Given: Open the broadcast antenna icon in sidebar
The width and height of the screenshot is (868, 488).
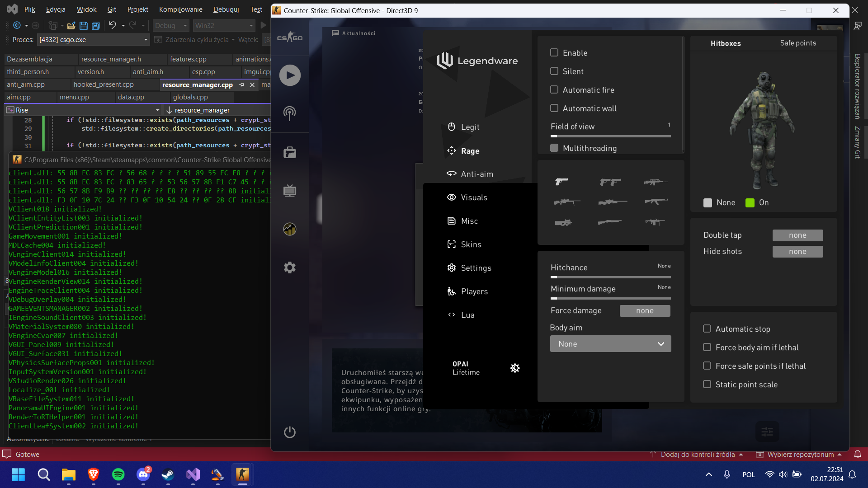Looking at the screenshot, I should (290, 113).
